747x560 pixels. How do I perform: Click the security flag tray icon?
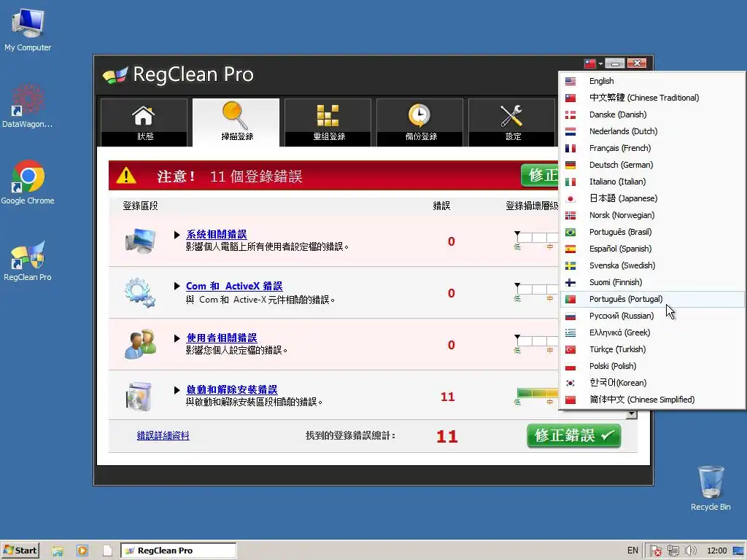coord(656,551)
